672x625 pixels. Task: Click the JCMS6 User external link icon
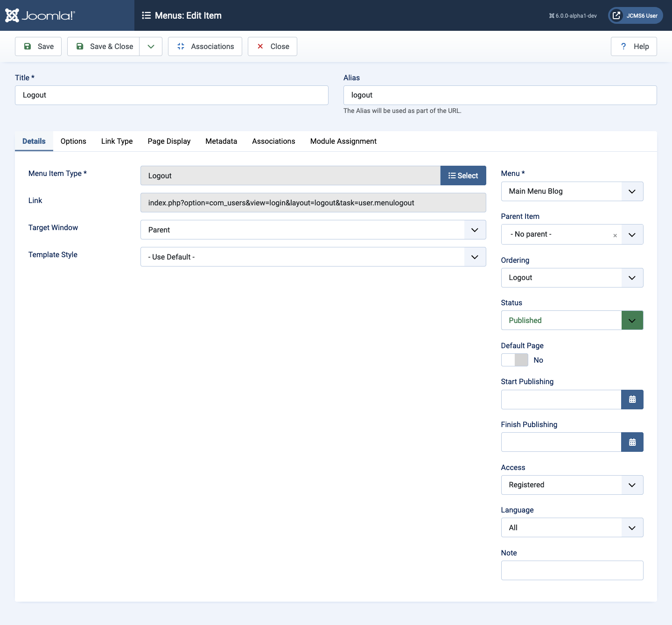(x=616, y=15)
